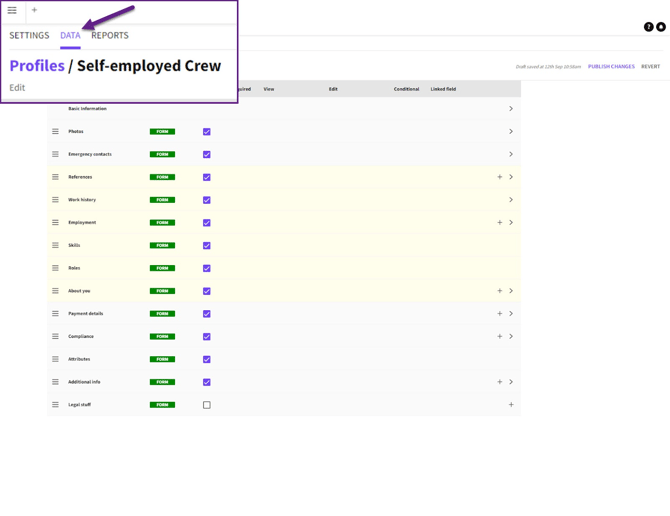Open the notifications bell icon

tap(661, 27)
